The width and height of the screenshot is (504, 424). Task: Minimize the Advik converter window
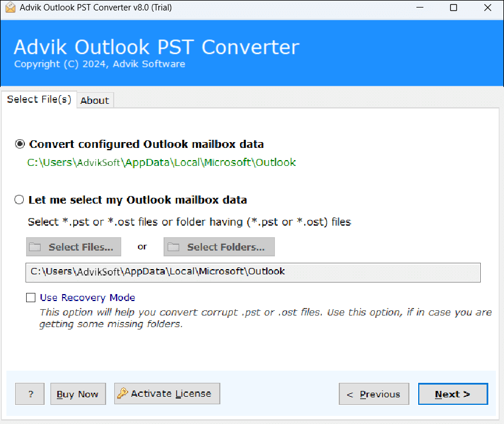click(420, 8)
